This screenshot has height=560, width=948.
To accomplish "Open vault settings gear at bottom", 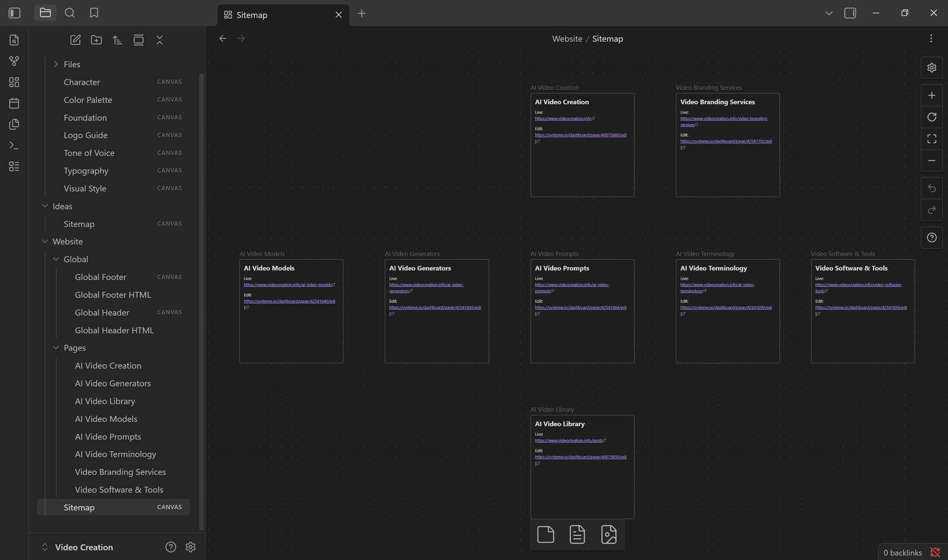I will click(x=190, y=547).
